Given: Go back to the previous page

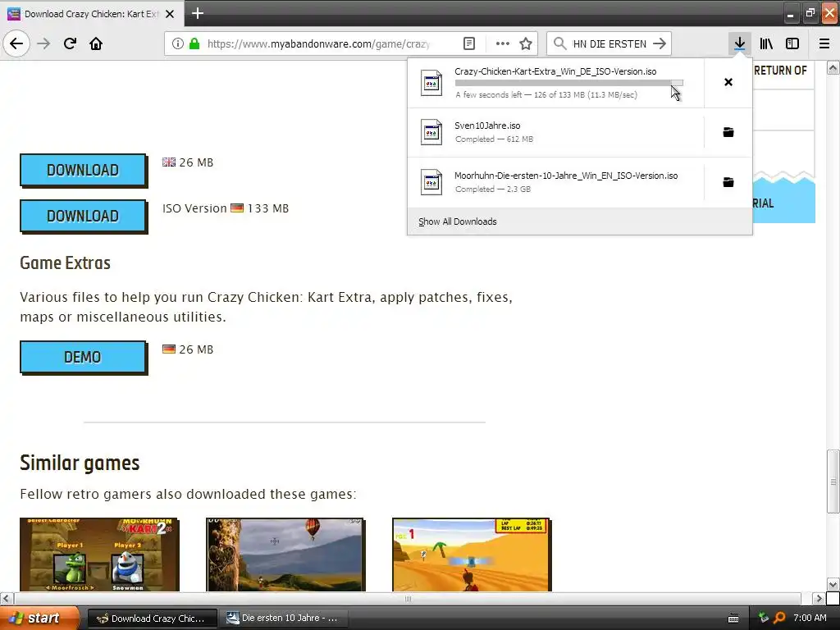Looking at the screenshot, I should click(16, 43).
